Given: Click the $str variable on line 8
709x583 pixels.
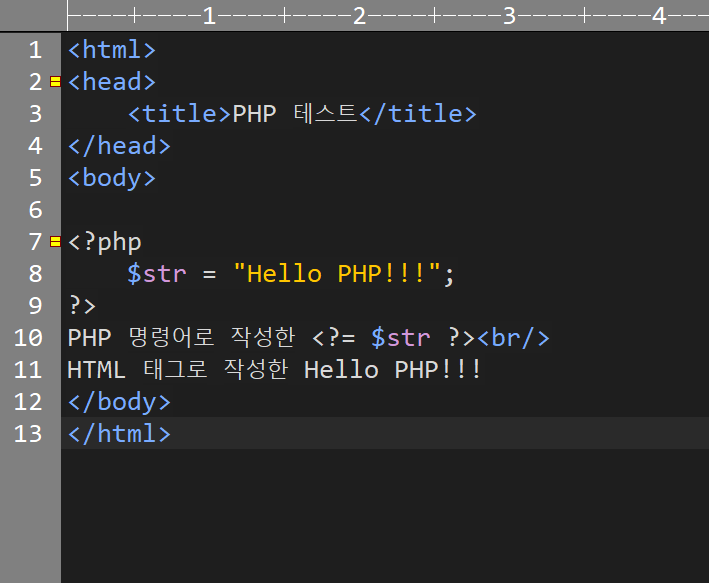Looking at the screenshot, I should pos(157,274).
